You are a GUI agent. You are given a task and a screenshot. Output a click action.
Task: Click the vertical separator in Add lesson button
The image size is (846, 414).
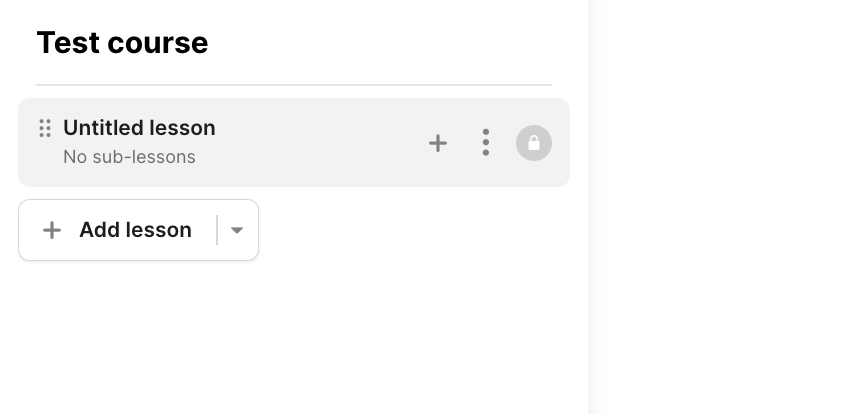click(217, 230)
